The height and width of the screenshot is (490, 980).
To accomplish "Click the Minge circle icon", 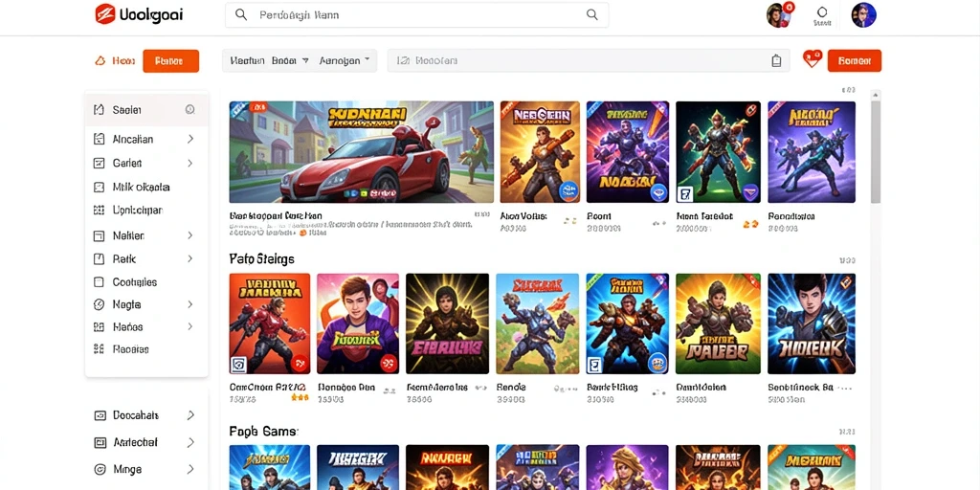I will (100, 469).
